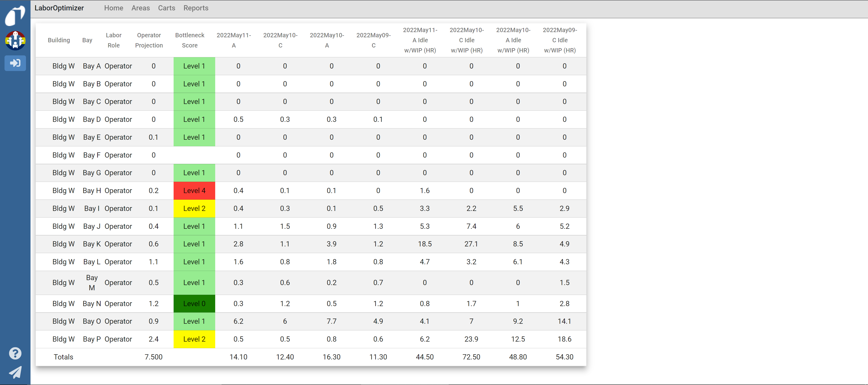This screenshot has width=868, height=385.
Task: Open the Reports menu
Action: (x=196, y=8)
